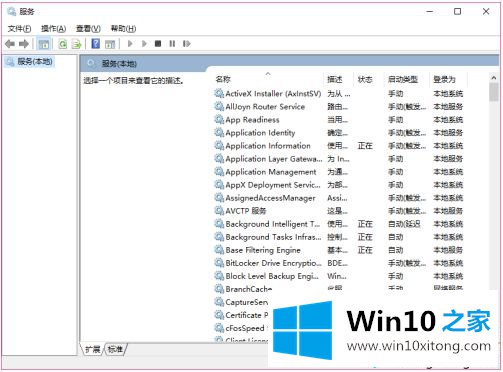
Task: Click gear icon beside AVCTP 服务
Action: point(219,211)
